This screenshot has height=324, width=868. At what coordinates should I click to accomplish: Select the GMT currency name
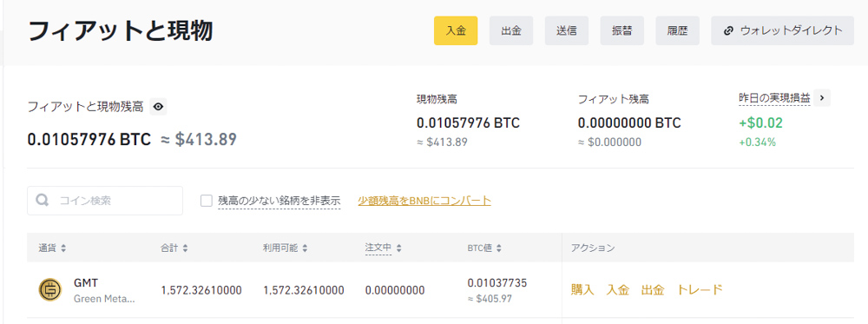coord(86,282)
